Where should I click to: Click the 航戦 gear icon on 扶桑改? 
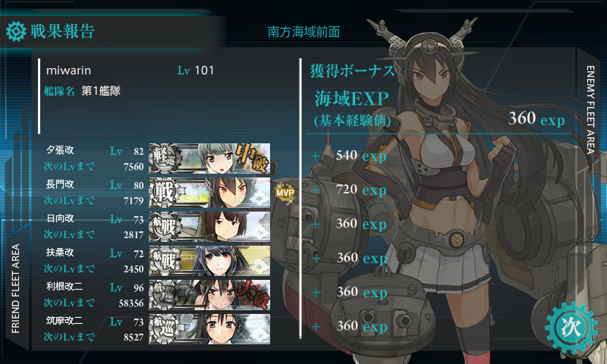pos(165,261)
